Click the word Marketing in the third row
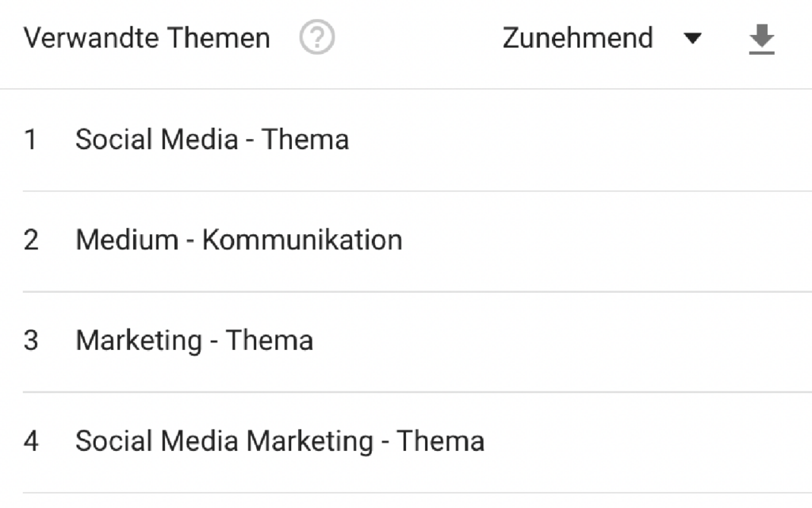This screenshot has width=812, height=508. [x=139, y=341]
